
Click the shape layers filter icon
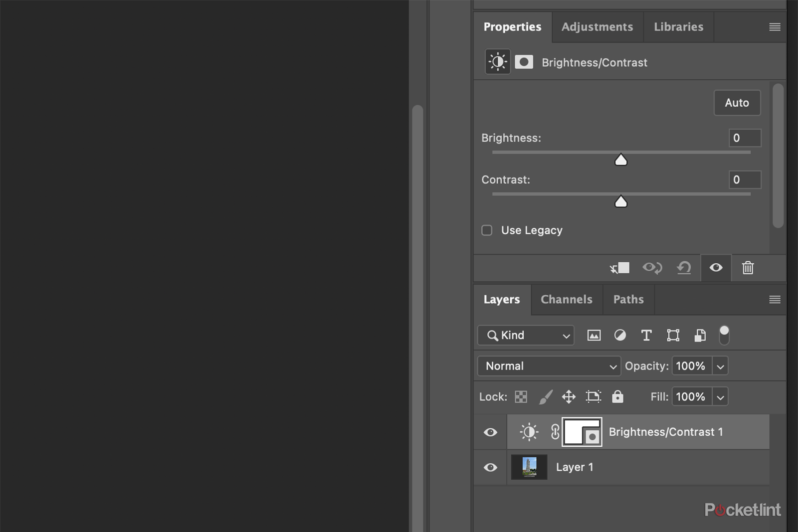pos(673,335)
